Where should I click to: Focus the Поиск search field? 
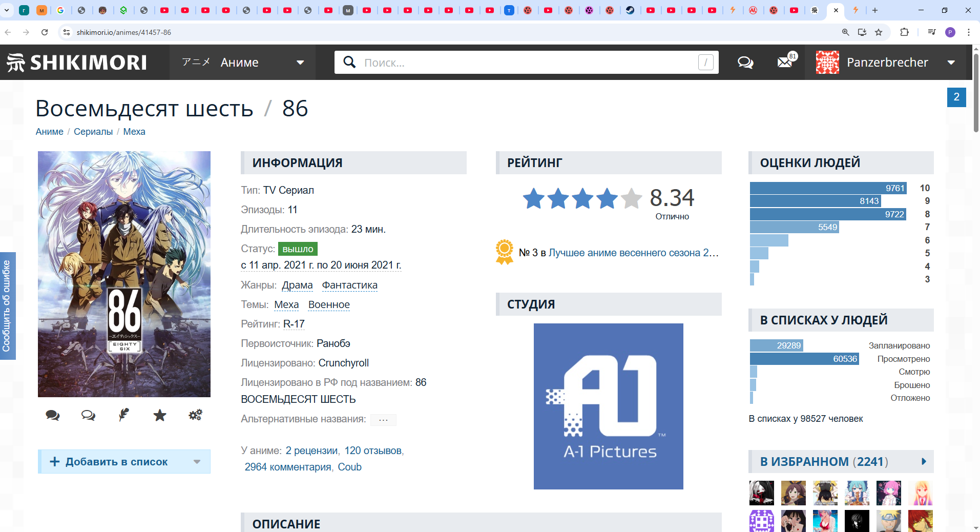(x=528, y=63)
